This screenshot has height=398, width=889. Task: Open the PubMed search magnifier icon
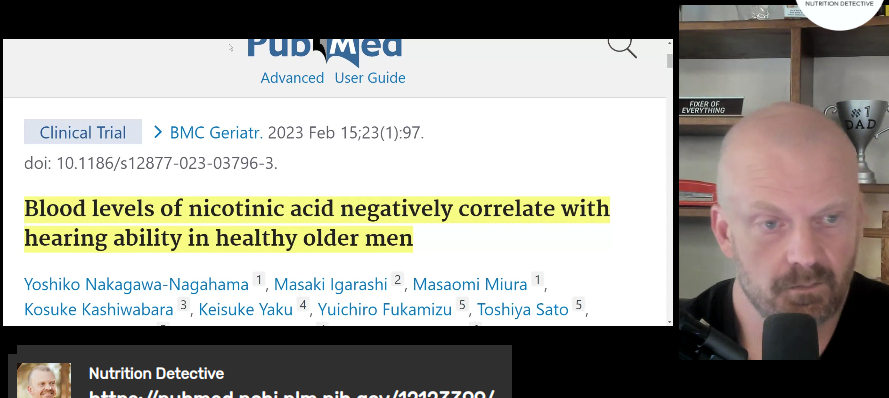623,47
